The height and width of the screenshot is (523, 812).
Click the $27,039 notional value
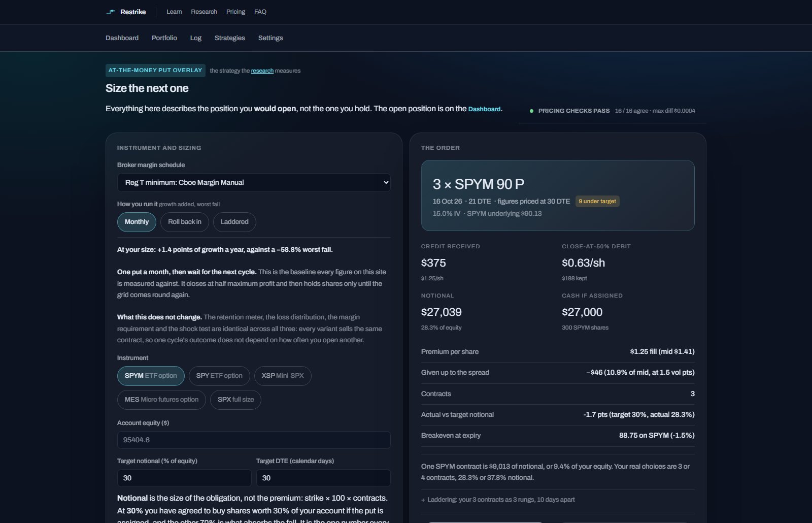tap(442, 312)
